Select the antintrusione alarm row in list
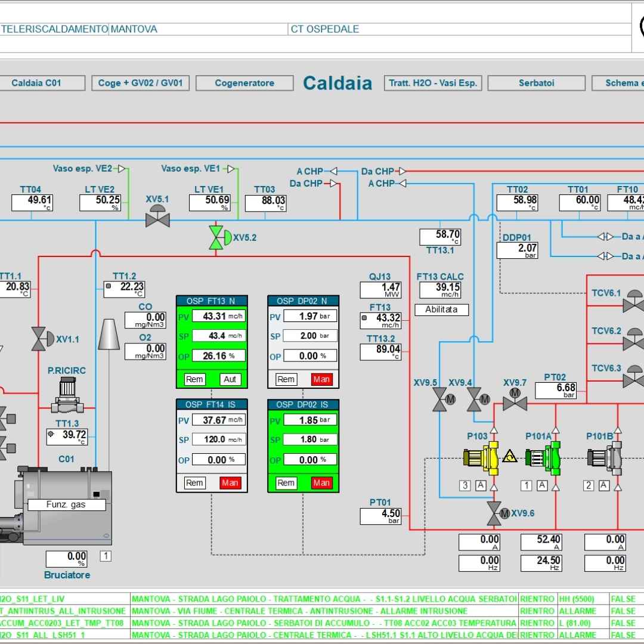The height and width of the screenshot is (644, 644). coord(299,611)
